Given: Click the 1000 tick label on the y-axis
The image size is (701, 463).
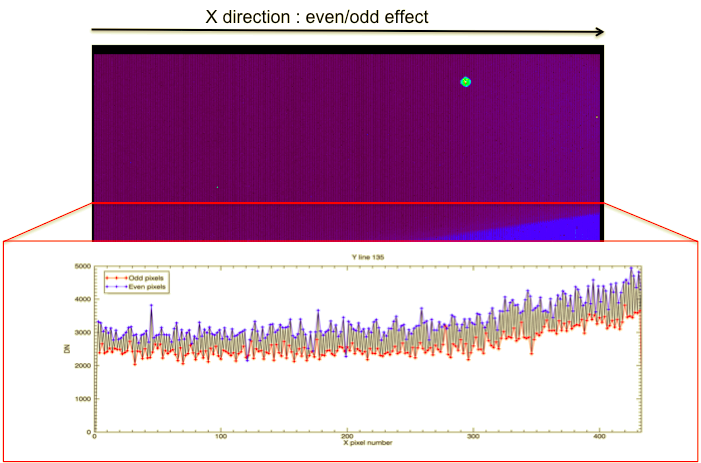Looking at the screenshot, I should 81,398.
